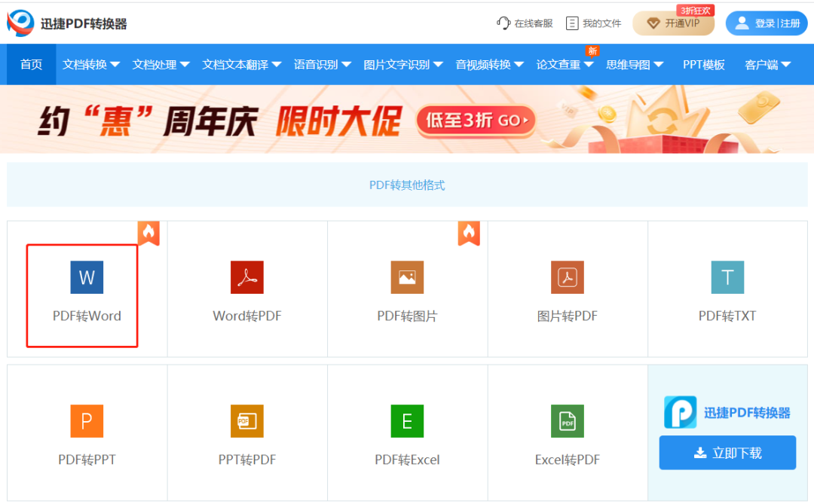Click the PDF转Word label text
This screenshot has height=504, width=814.
(x=87, y=316)
